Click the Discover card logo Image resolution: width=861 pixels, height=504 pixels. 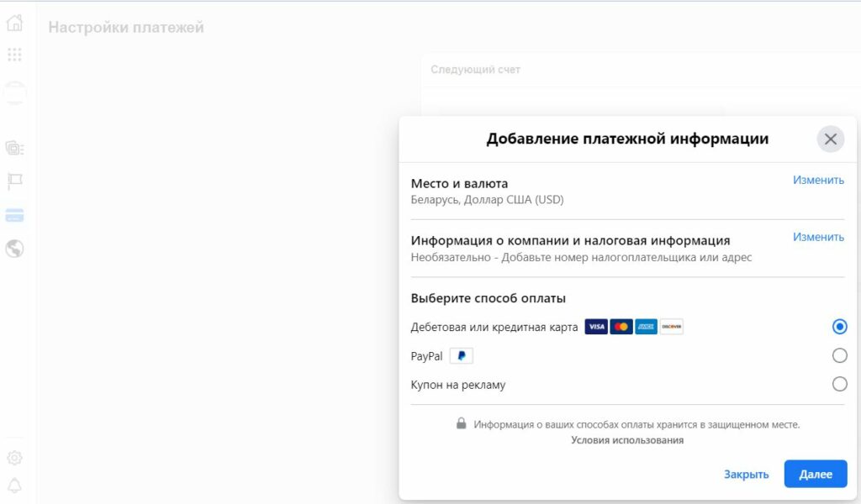(672, 327)
